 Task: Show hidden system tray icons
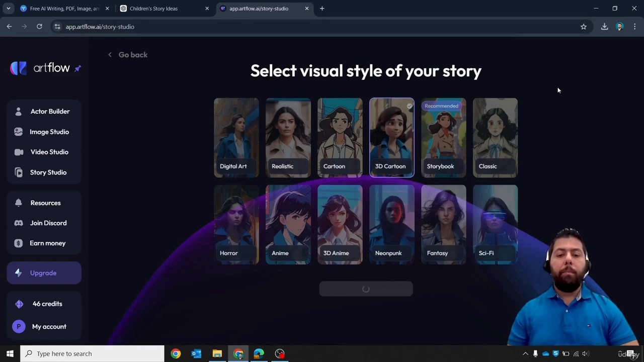coord(525,353)
